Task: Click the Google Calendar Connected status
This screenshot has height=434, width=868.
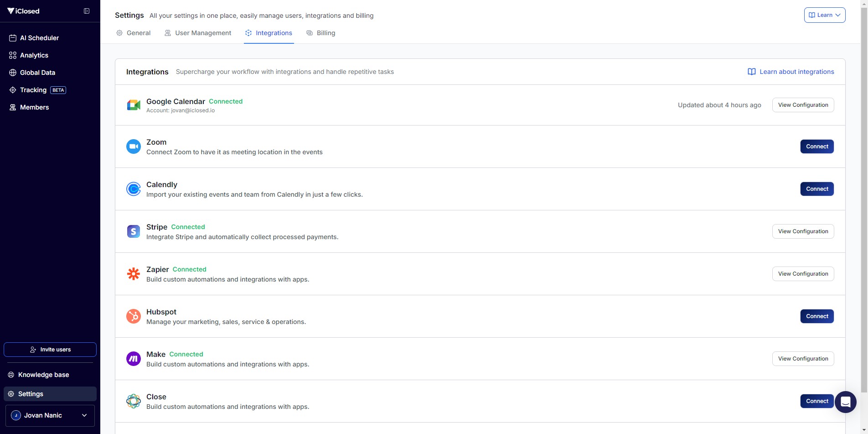Action: (x=226, y=101)
